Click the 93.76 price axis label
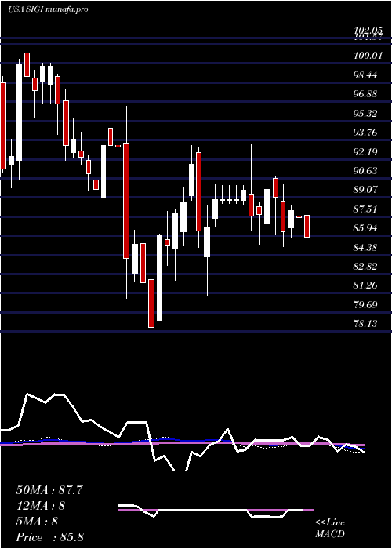 pos(366,133)
